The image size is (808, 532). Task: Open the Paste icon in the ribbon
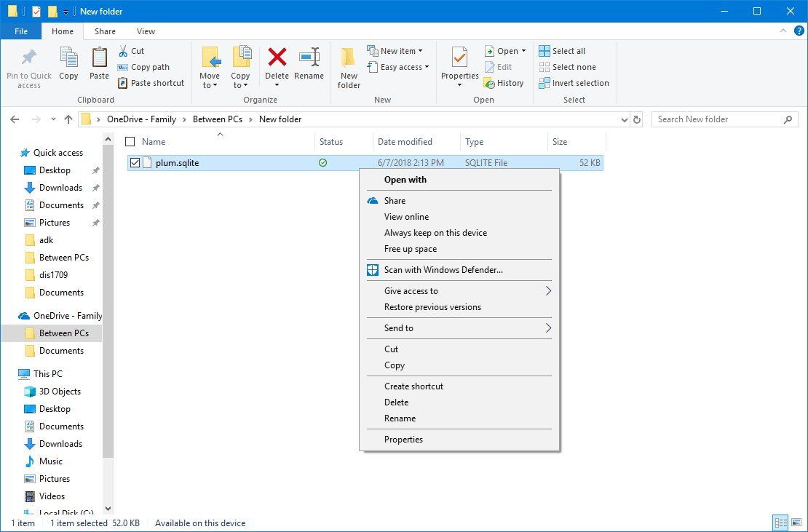[99, 65]
